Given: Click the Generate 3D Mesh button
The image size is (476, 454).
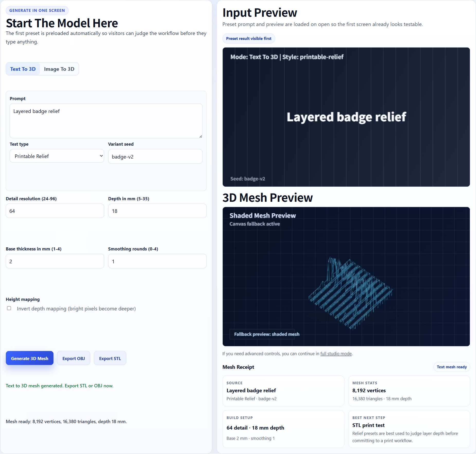Looking at the screenshot, I should (x=30, y=358).
